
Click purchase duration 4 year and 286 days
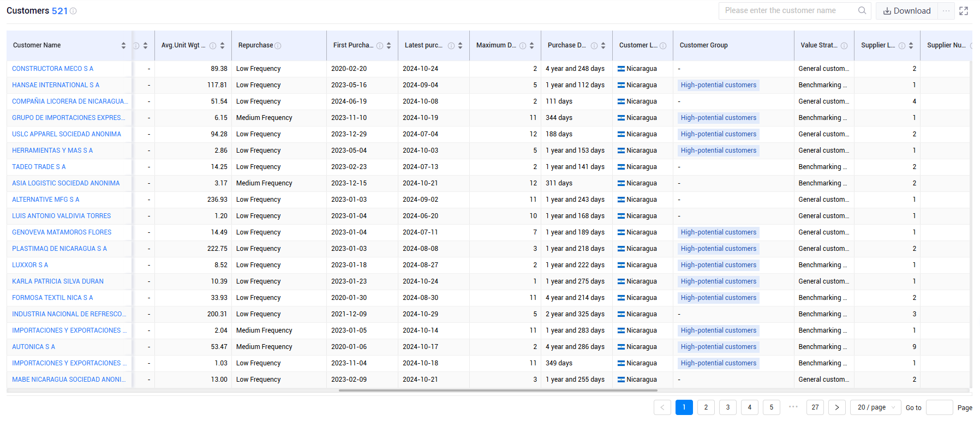pos(575,347)
